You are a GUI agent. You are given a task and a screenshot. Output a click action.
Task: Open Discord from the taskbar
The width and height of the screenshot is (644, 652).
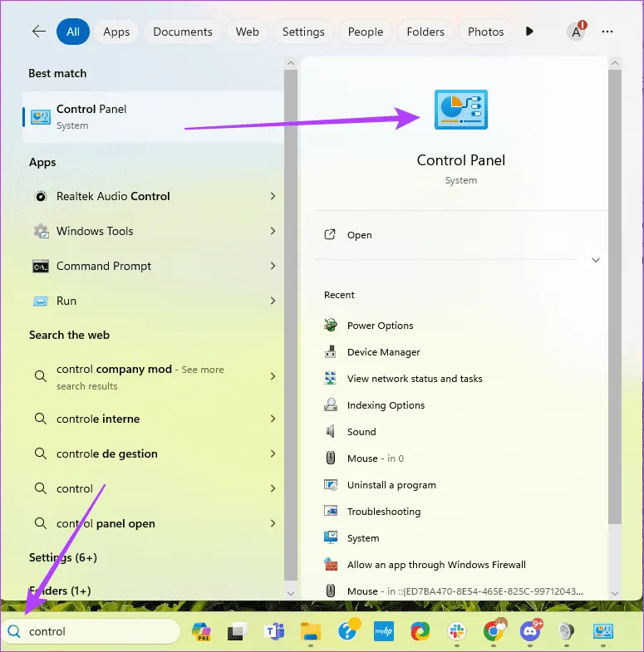(530, 632)
